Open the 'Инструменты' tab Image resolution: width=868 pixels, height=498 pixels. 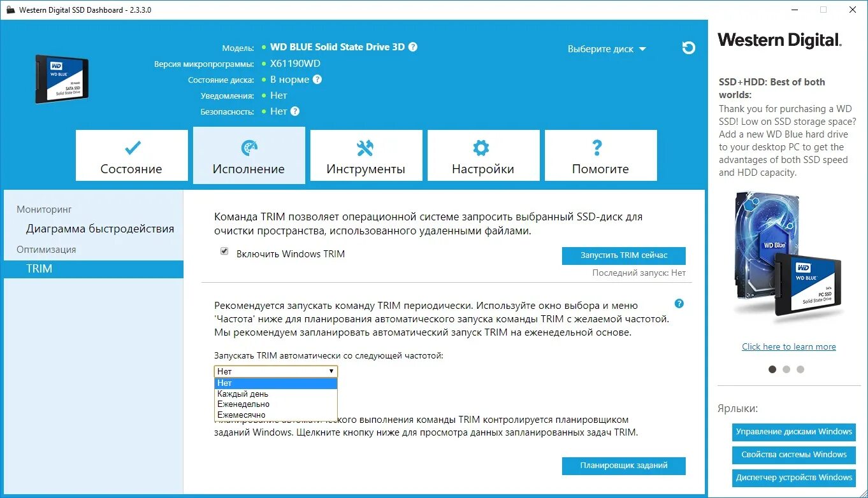coord(366,156)
